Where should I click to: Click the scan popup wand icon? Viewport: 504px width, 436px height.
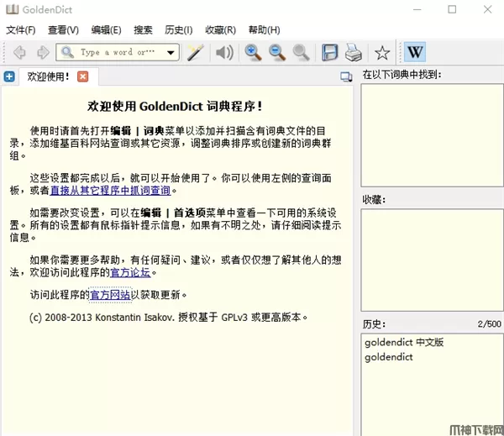coord(196,53)
